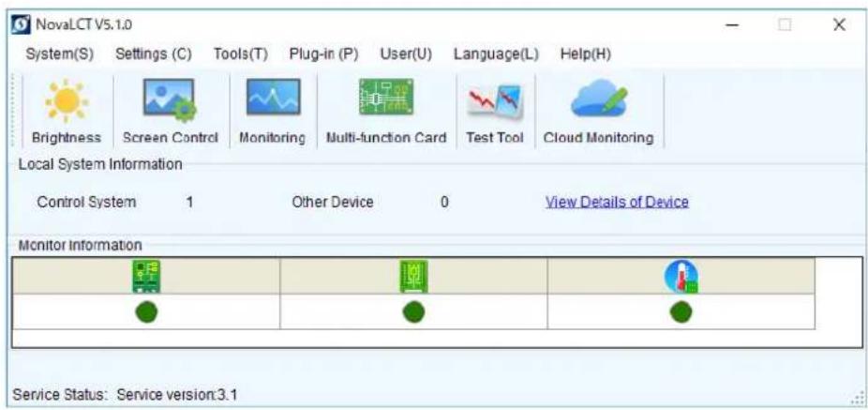868x410 pixels.
Task: Click the Monitor Information heading
Action: coord(81,245)
